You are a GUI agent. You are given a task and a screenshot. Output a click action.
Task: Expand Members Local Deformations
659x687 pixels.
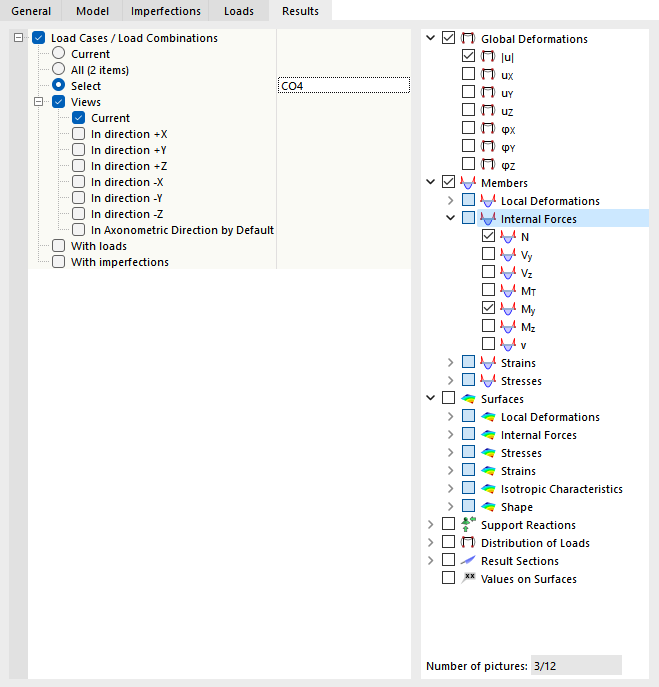450,201
